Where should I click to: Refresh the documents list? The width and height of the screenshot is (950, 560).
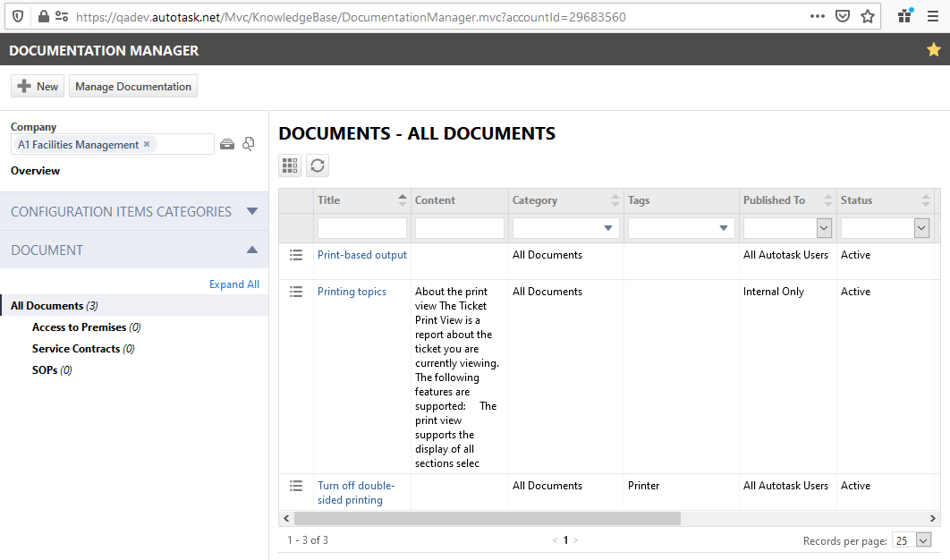pyautogui.click(x=318, y=165)
